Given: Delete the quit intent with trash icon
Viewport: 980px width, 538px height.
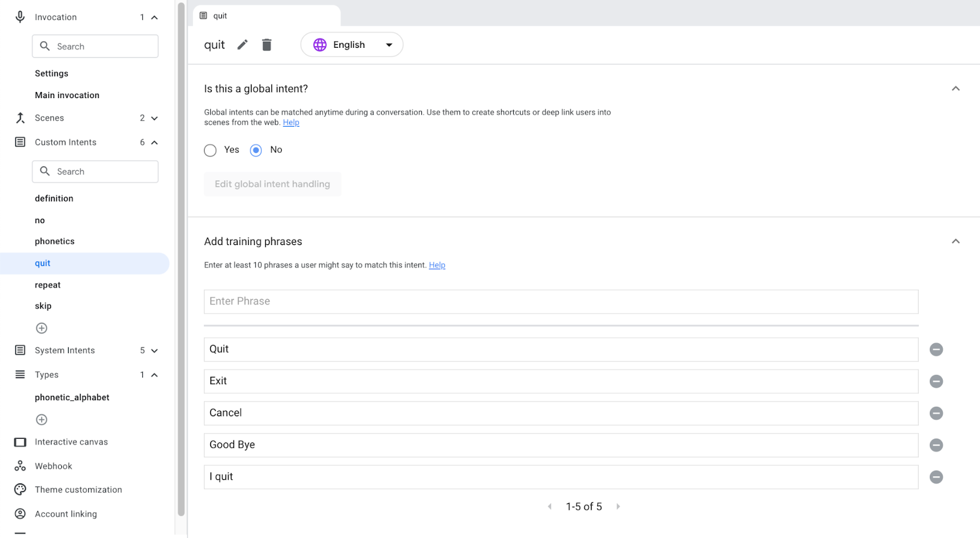Looking at the screenshot, I should pyautogui.click(x=266, y=45).
